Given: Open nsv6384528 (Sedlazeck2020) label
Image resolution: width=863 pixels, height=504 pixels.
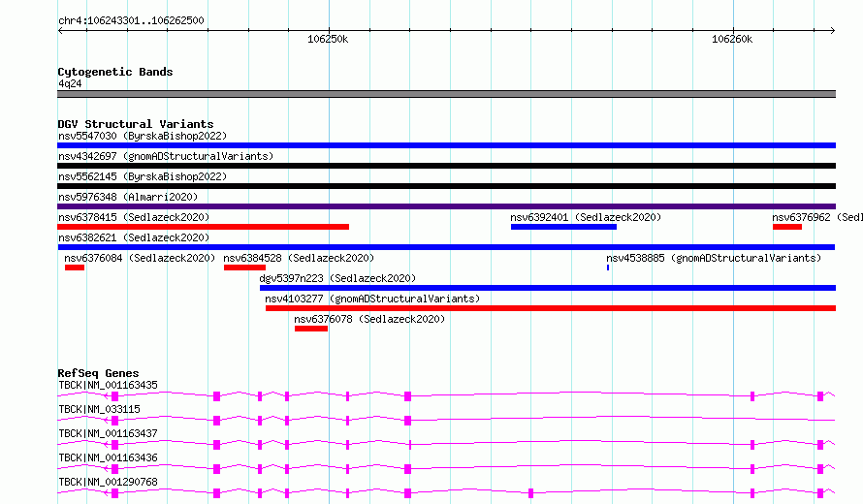Looking at the screenshot, I should [299, 258].
